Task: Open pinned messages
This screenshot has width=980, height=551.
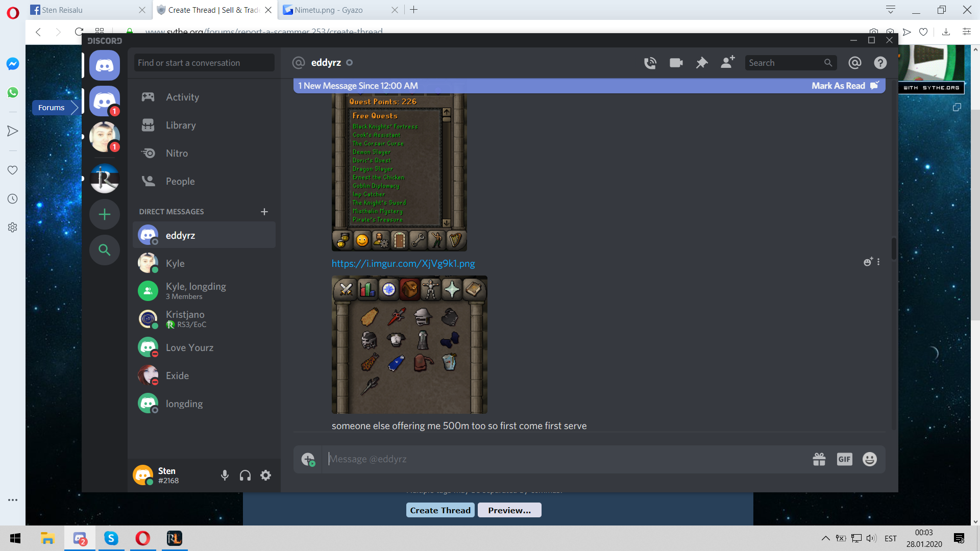Action: click(x=702, y=63)
